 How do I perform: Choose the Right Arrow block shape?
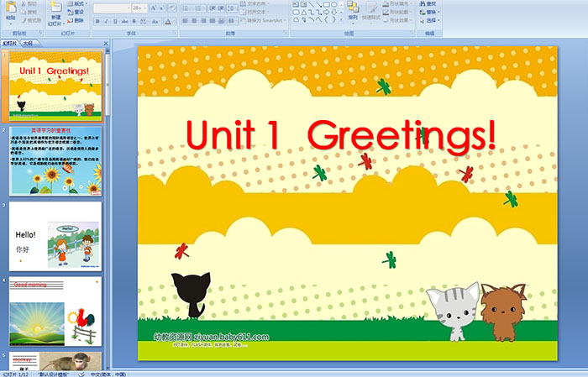click(x=326, y=13)
